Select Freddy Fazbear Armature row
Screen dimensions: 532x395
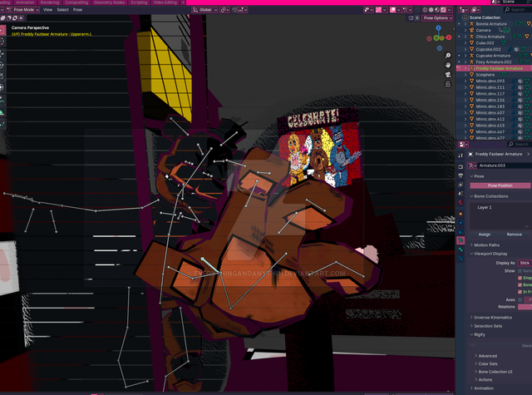pyautogui.click(x=494, y=68)
